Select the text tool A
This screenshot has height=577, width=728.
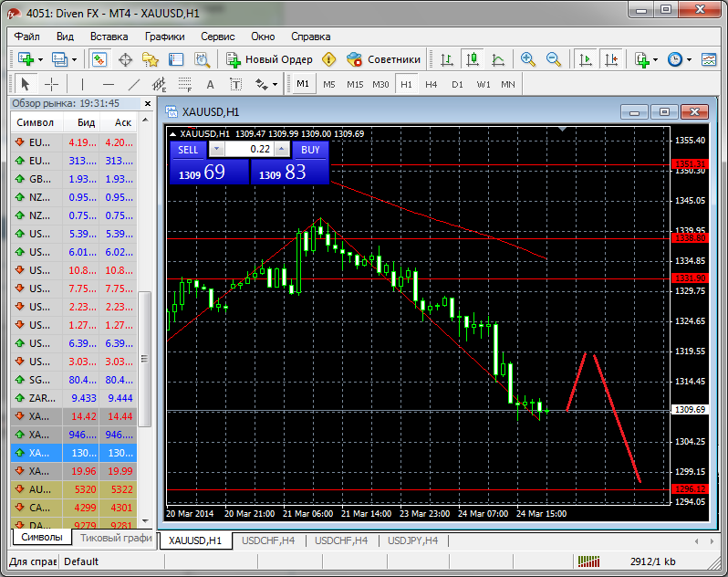pos(211,84)
